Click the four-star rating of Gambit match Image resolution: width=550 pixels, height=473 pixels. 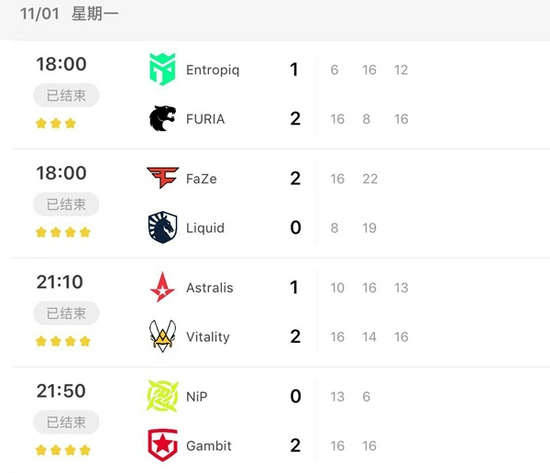(63, 450)
